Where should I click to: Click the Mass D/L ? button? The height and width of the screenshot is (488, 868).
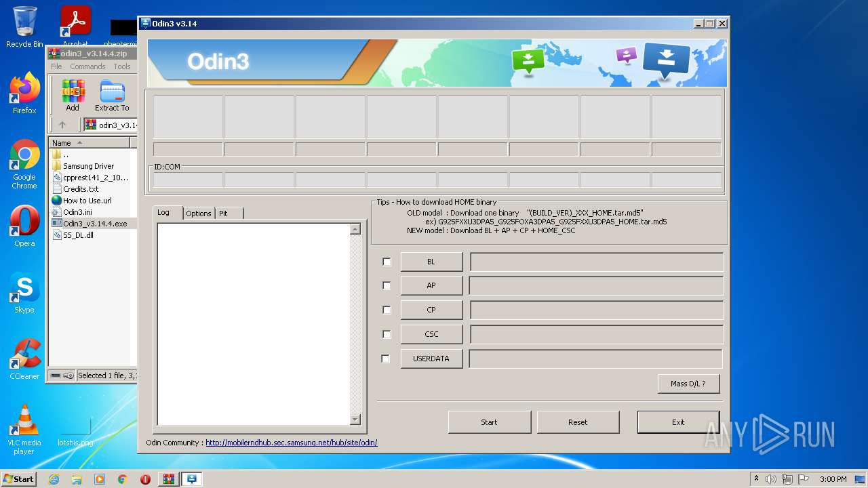pyautogui.click(x=688, y=384)
